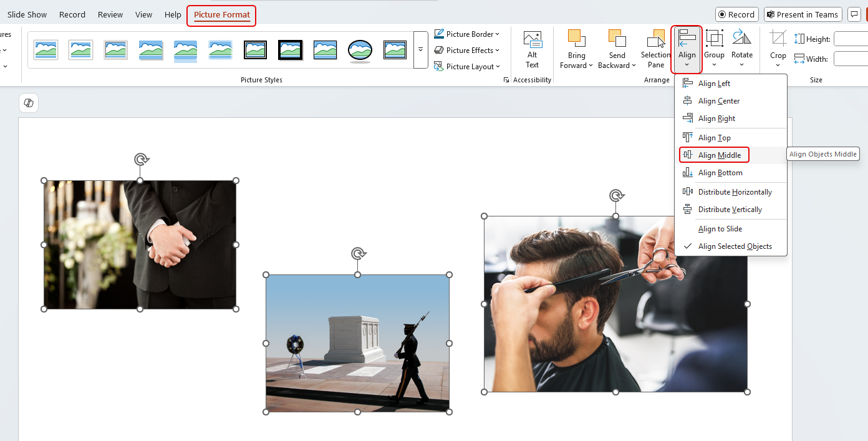Image resolution: width=868 pixels, height=441 pixels.
Task: Click the Present in Teams button
Action: coord(803,15)
